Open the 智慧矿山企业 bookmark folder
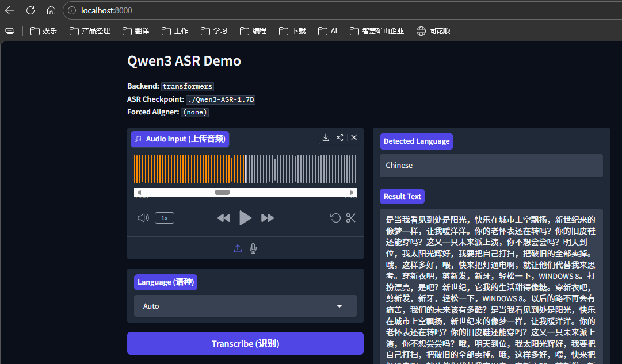622x364 pixels. pos(377,31)
